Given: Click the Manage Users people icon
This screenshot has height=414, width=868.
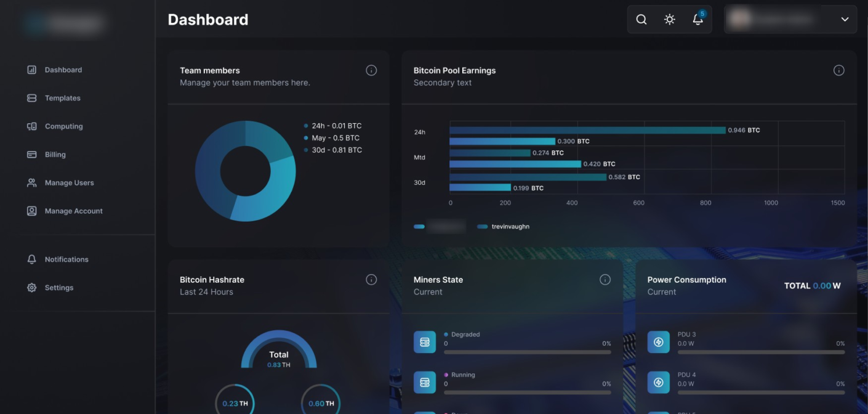Looking at the screenshot, I should pos(32,183).
